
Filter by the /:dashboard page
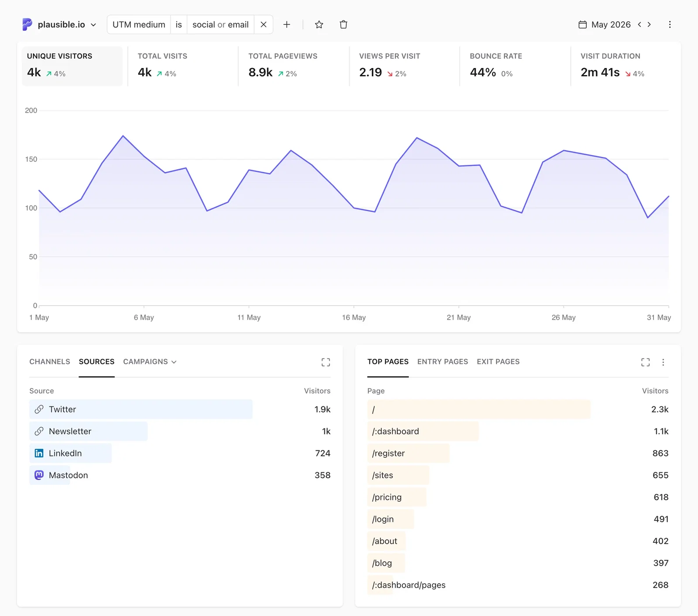click(x=518, y=431)
